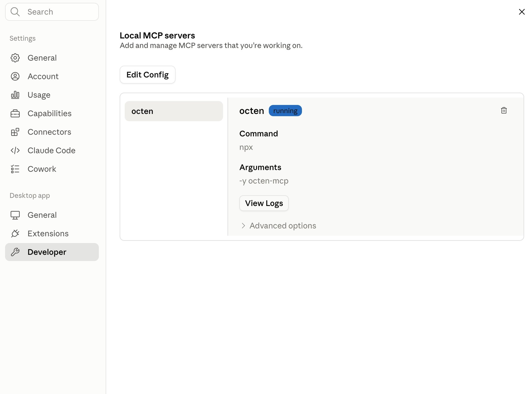Click the octen server heading
Viewport: 532px width, 394px height.
pos(252,111)
